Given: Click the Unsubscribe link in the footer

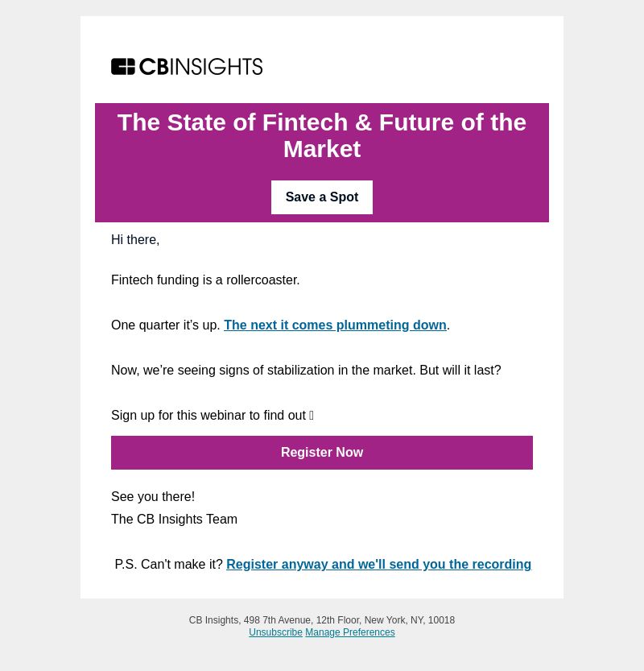Looking at the screenshot, I should [x=275, y=632].
